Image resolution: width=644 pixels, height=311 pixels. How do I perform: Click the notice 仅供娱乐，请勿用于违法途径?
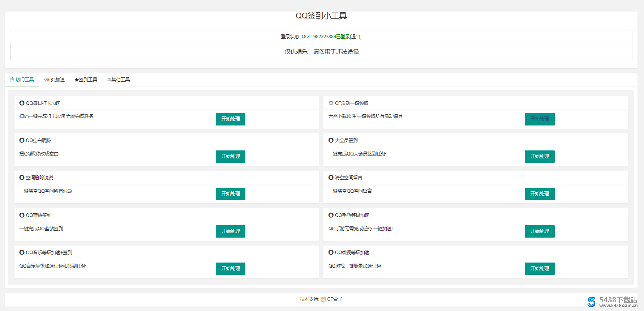point(322,52)
